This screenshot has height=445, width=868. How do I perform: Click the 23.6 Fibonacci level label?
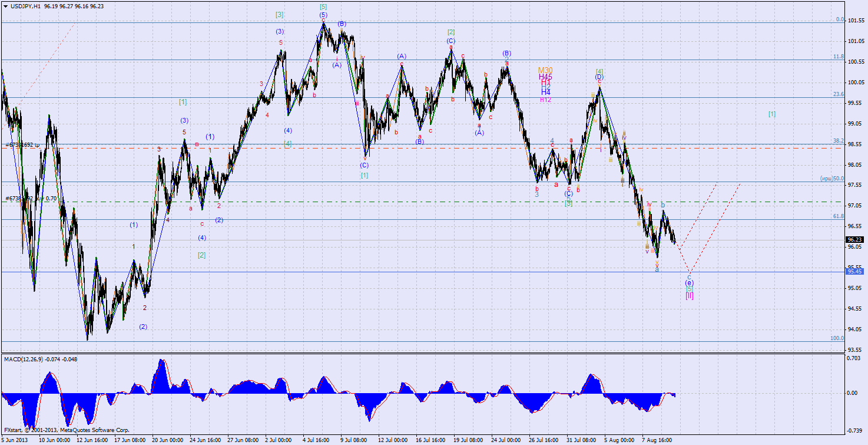coord(839,94)
